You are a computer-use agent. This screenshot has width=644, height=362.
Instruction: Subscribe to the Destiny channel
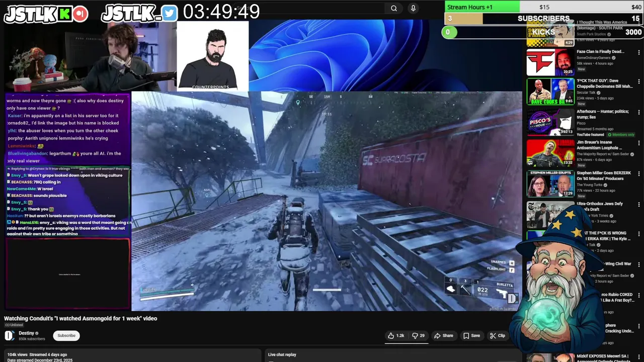[66, 335]
